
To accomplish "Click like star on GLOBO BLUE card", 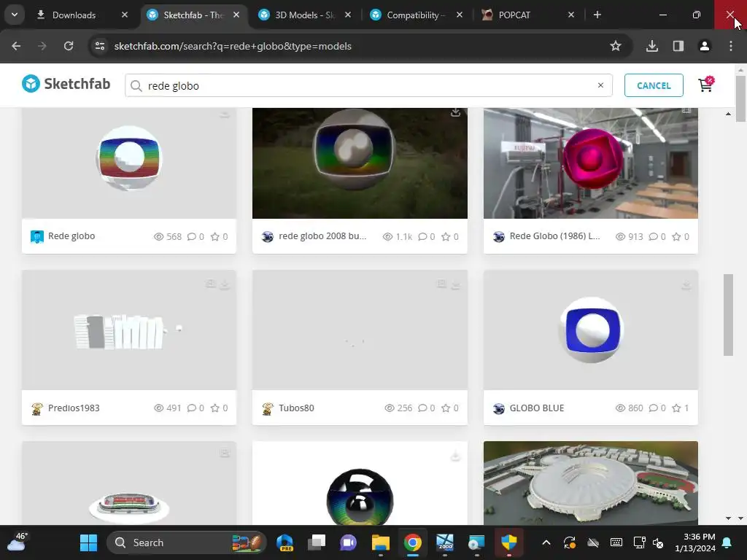I will pos(676,408).
